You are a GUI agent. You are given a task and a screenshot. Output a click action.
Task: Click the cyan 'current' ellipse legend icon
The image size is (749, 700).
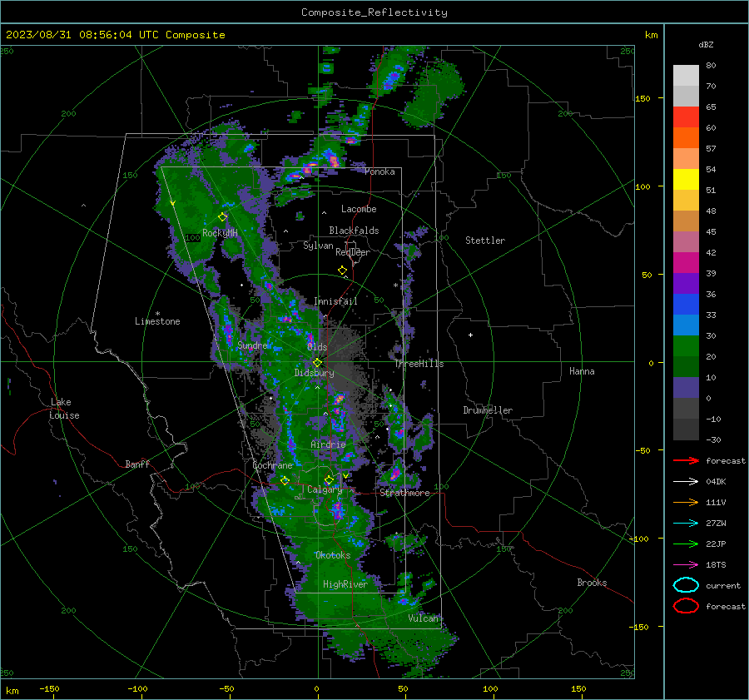686,585
